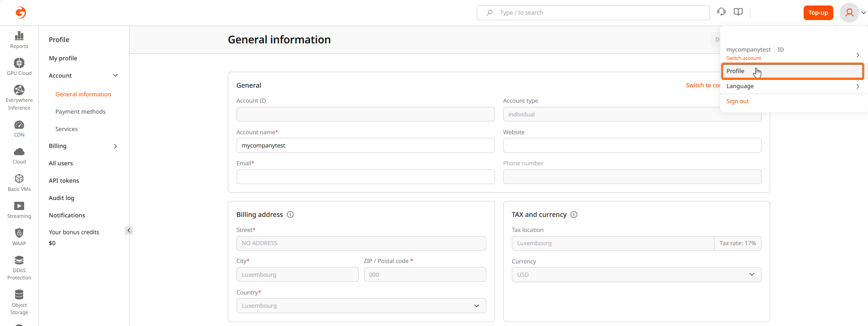The image size is (868, 326).
Task: Click the Tax rate: 17% text
Action: tap(738, 243)
